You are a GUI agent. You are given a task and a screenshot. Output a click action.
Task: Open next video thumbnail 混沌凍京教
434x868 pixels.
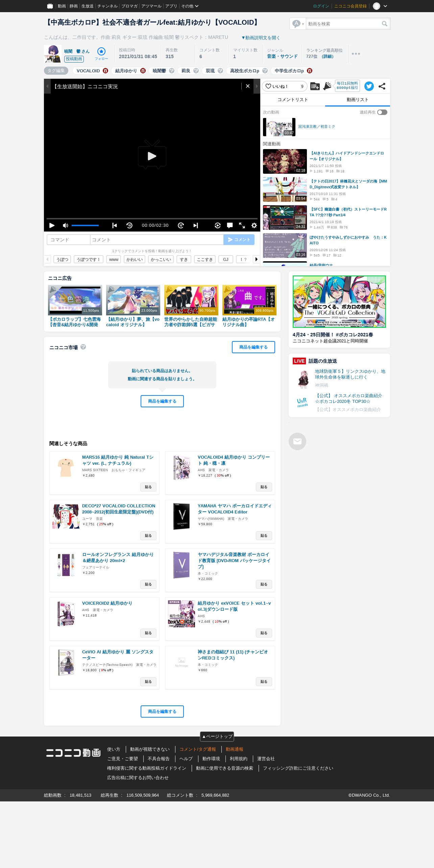click(279, 127)
